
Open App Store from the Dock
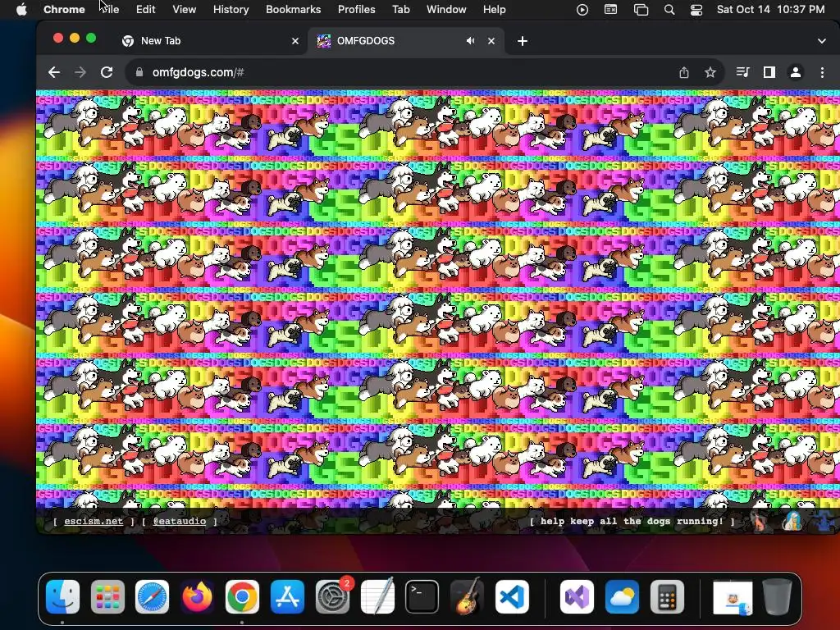(x=287, y=597)
